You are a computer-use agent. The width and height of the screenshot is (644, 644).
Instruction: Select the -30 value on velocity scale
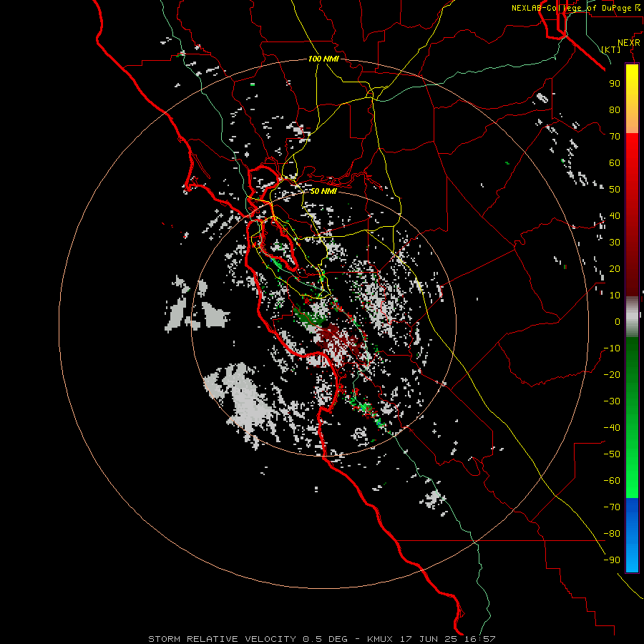[x=612, y=401]
